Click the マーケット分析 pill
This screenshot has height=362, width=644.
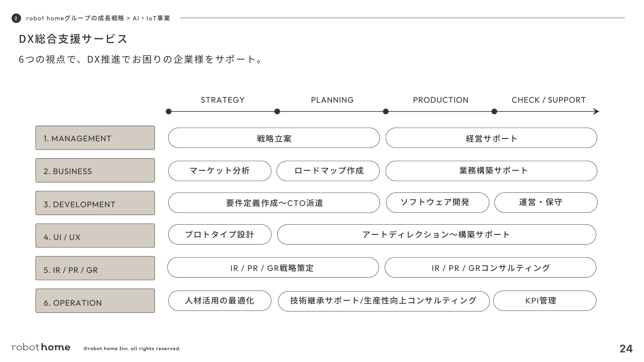click(x=220, y=171)
